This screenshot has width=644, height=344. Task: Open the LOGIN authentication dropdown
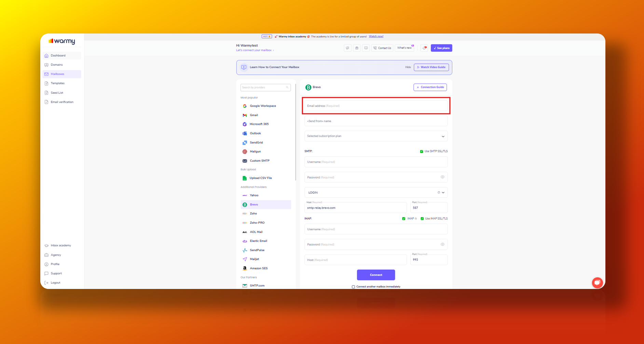tap(376, 193)
